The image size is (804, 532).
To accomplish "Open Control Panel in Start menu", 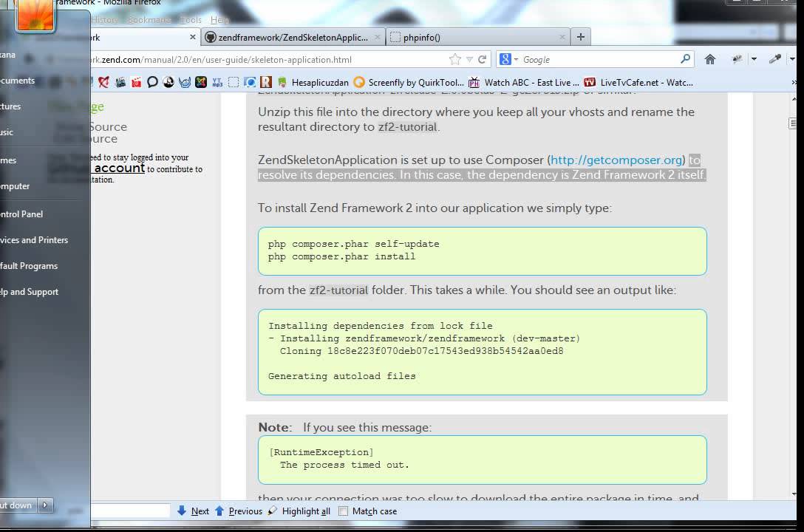I will [21, 214].
